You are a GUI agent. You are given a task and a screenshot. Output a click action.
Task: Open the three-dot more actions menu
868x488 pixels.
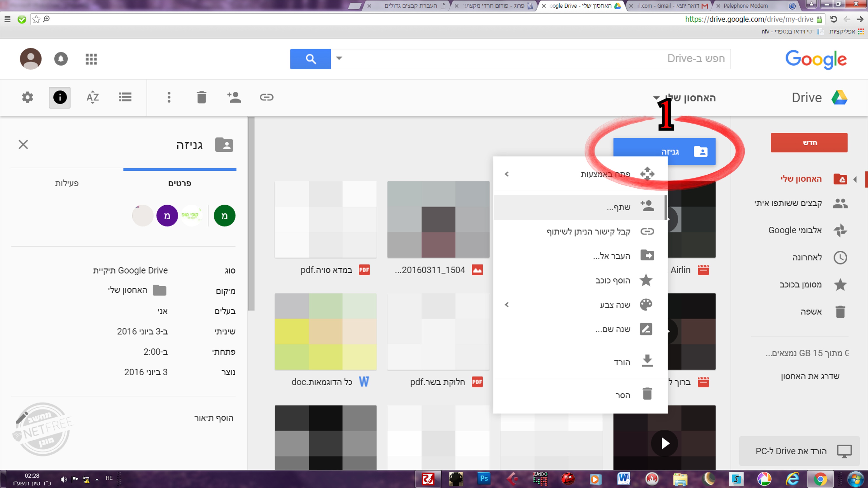(169, 97)
